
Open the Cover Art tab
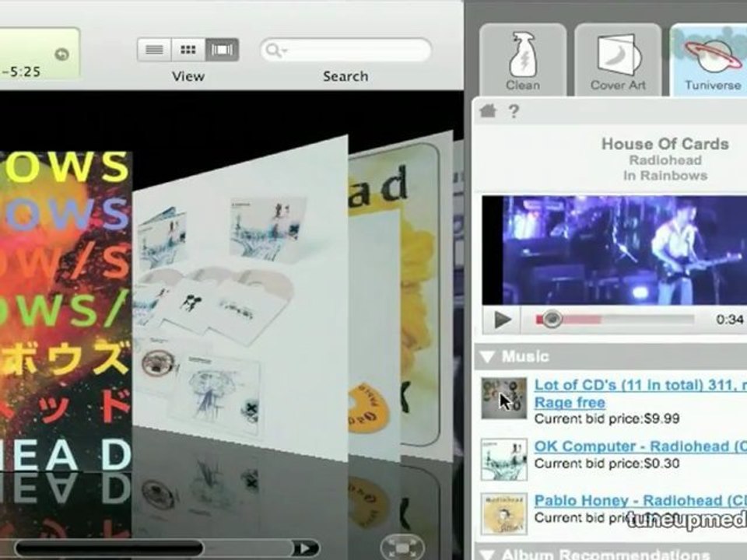point(618,61)
